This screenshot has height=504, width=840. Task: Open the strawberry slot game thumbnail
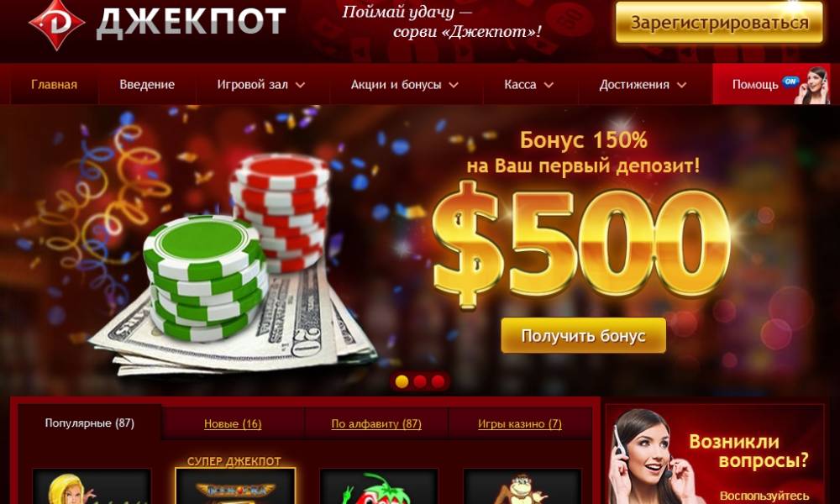(x=379, y=486)
